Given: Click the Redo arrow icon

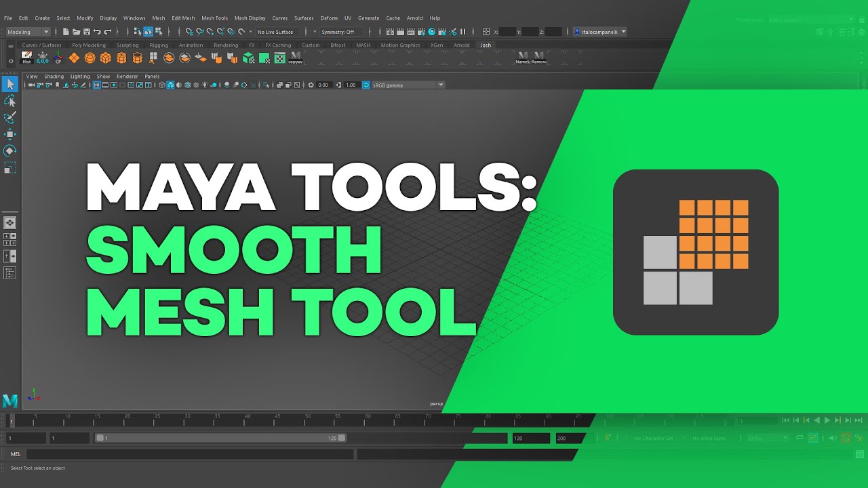Looking at the screenshot, I should (107, 32).
